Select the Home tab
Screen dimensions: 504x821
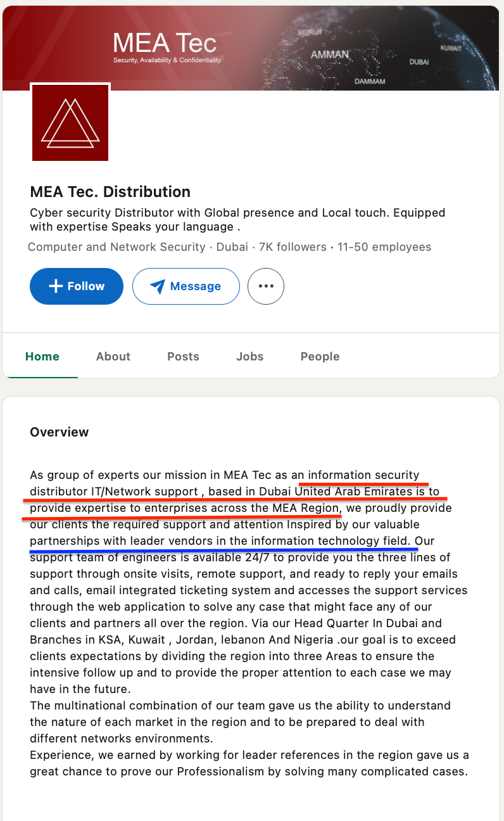[42, 357]
